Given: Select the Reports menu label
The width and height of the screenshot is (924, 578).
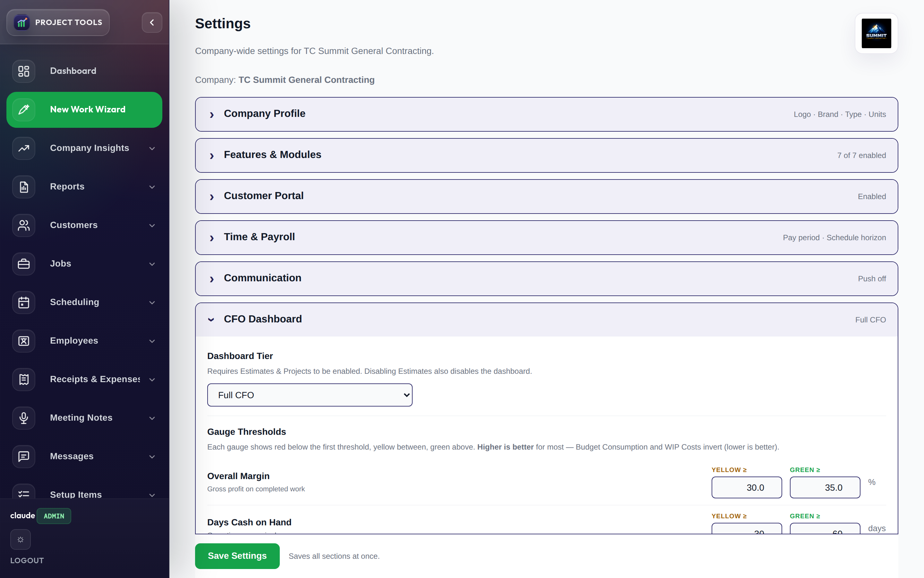Looking at the screenshot, I should (67, 187).
